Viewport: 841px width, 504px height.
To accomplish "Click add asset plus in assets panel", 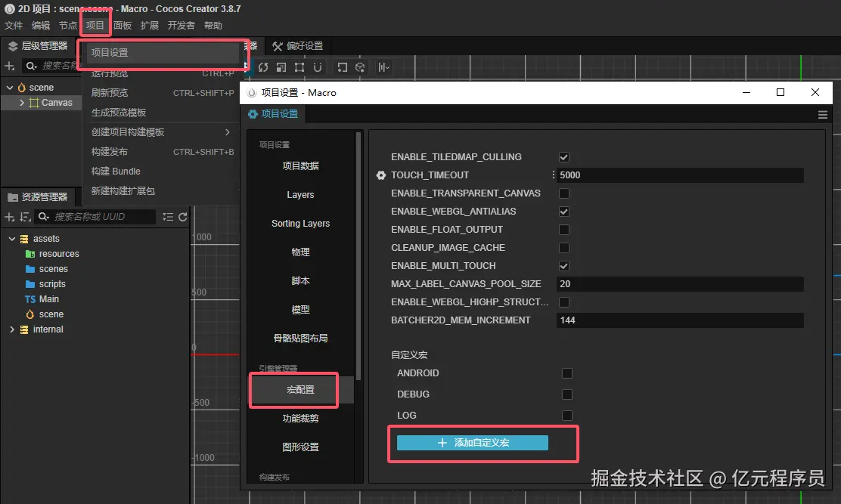I will click(x=9, y=217).
